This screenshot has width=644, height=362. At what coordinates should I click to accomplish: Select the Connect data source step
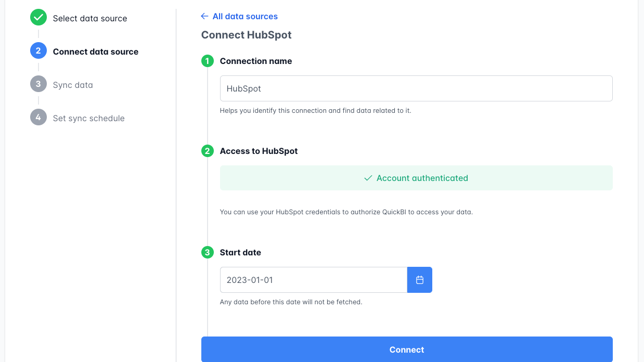coord(96,51)
